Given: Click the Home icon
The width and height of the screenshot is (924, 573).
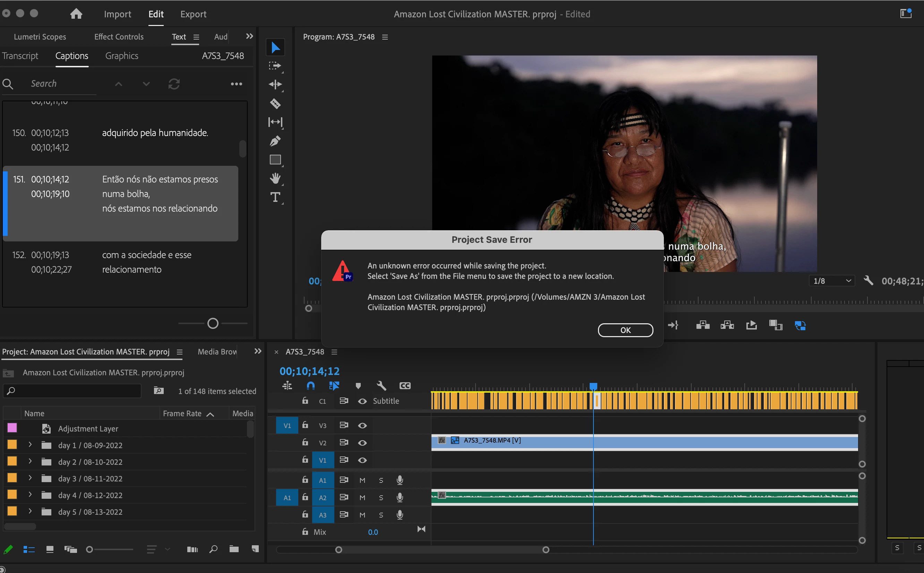Looking at the screenshot, I should point(76,14).
